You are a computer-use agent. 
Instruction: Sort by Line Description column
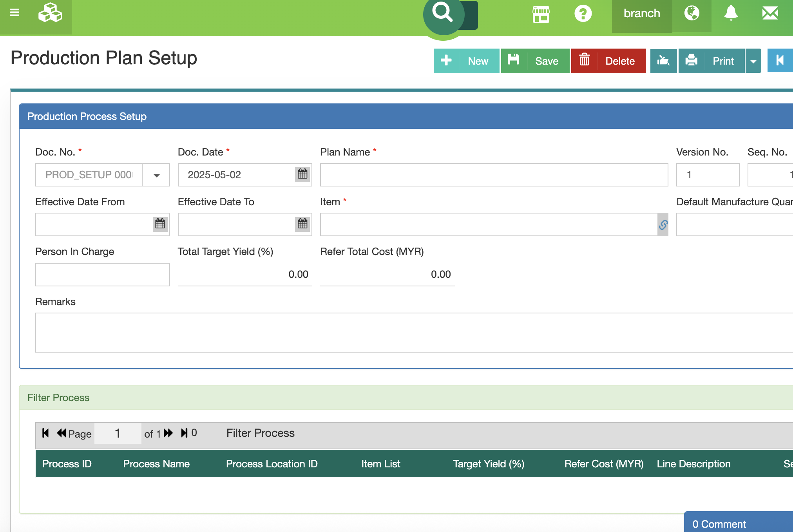[693, 464]
